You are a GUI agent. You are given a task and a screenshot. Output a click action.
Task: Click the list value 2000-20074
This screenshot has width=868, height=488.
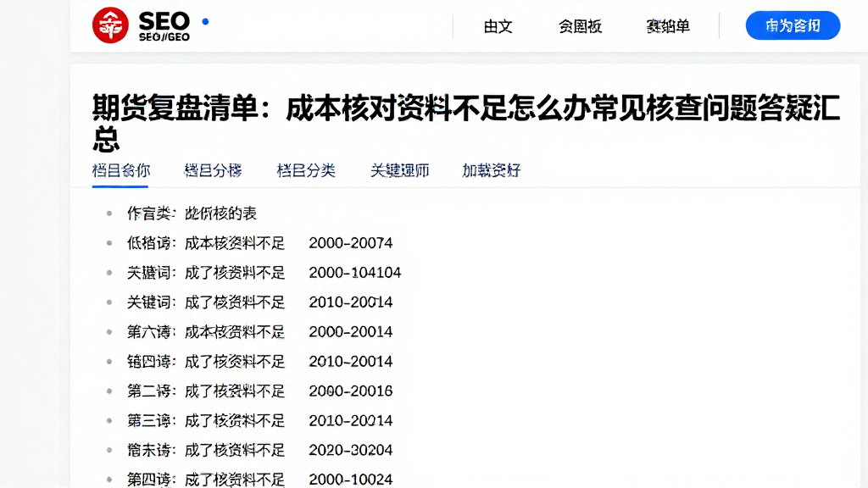coord(350,243)
